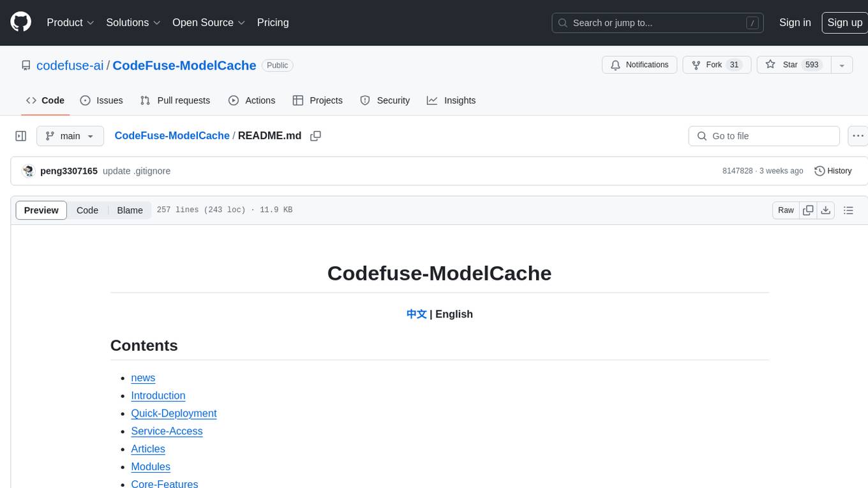Copy raw file contents
The image size is (868, 488).
point(808,210)
